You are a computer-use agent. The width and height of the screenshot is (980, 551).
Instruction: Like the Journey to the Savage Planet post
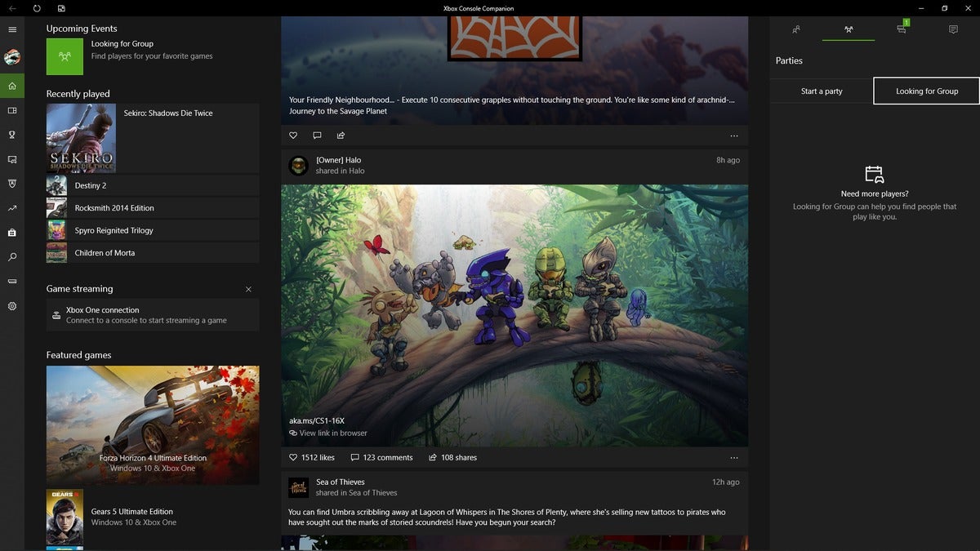(x=294, y=136)
